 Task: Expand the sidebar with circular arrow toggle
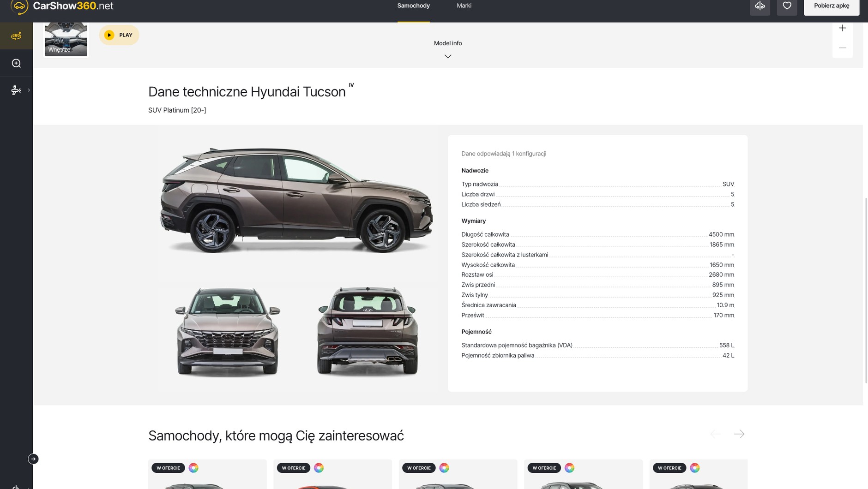33,459
